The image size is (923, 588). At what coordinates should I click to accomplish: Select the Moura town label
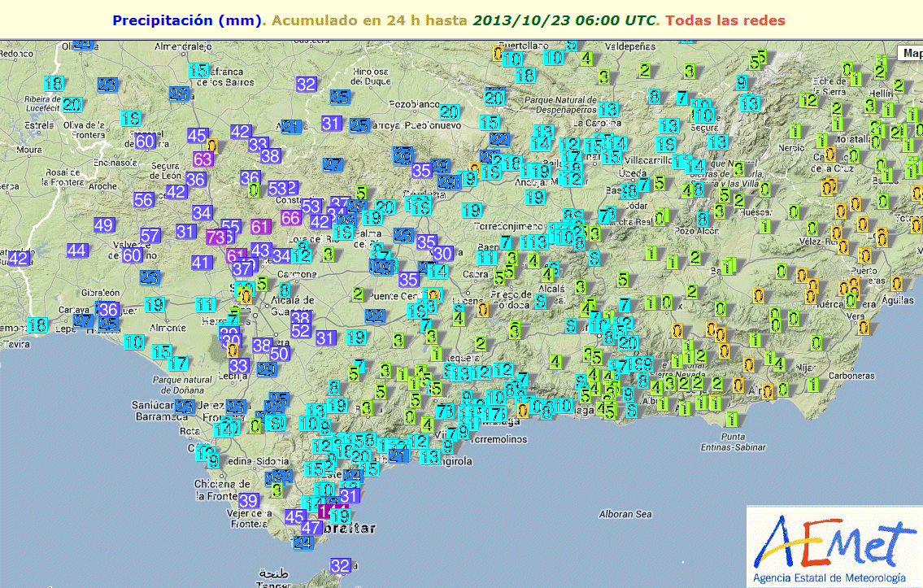28,150
